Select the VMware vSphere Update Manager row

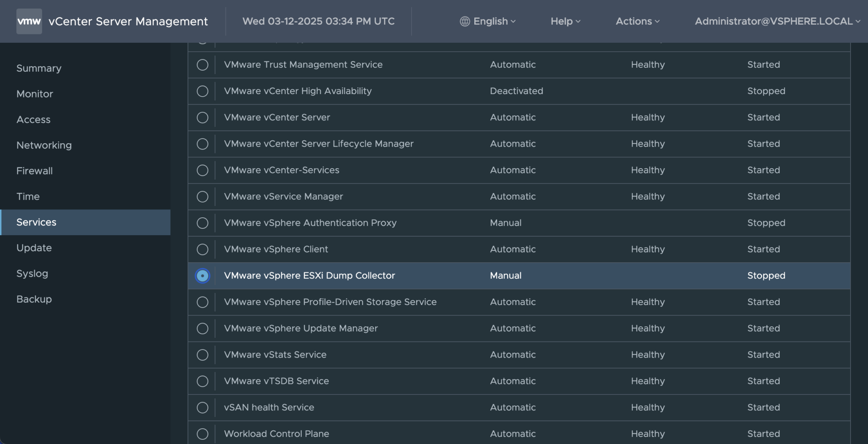click(x=301, y=328)
